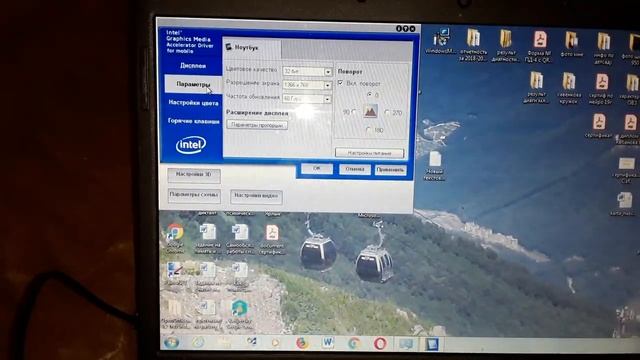Open the Форма № ПД-4 PDF file
Screen dimensions: 640x360
click(540, 47)
